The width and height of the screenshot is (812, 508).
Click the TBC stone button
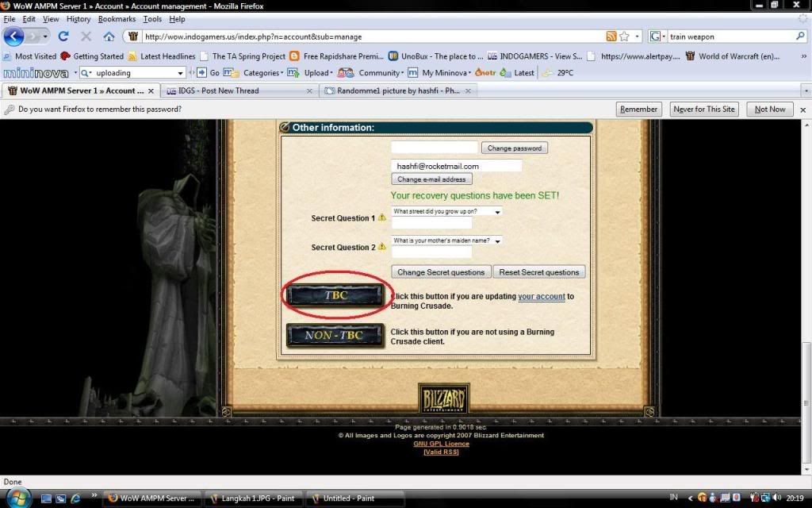point(335,295)
